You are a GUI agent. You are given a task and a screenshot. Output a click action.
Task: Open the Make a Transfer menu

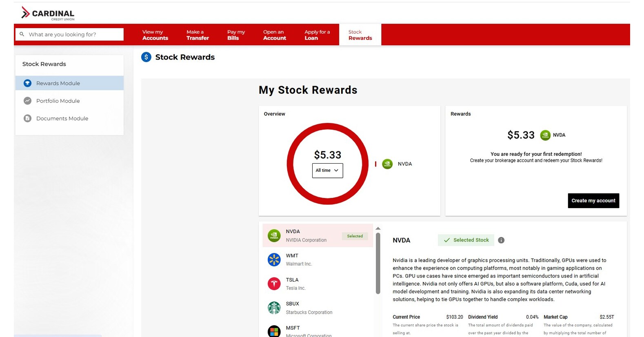click(x=198, y=35)
